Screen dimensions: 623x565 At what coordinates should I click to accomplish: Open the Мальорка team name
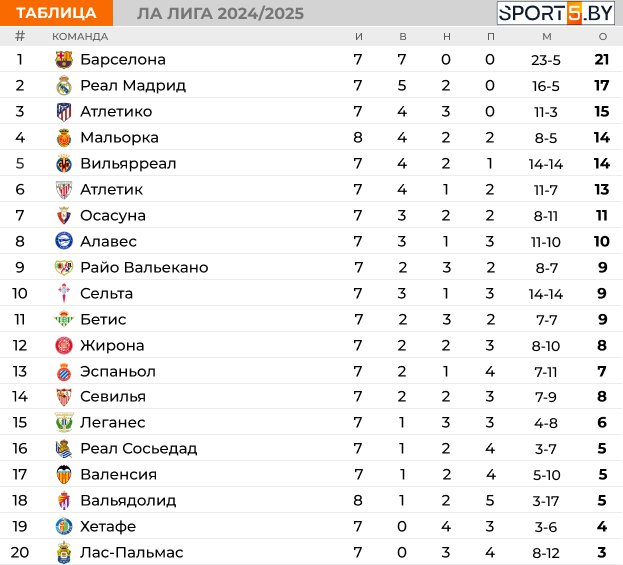(119, 137)
